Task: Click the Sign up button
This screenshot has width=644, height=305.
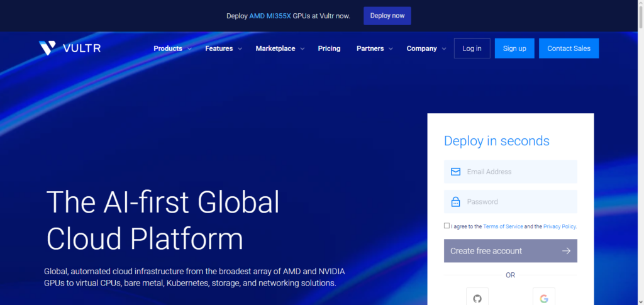Action: tap(514, 48)
